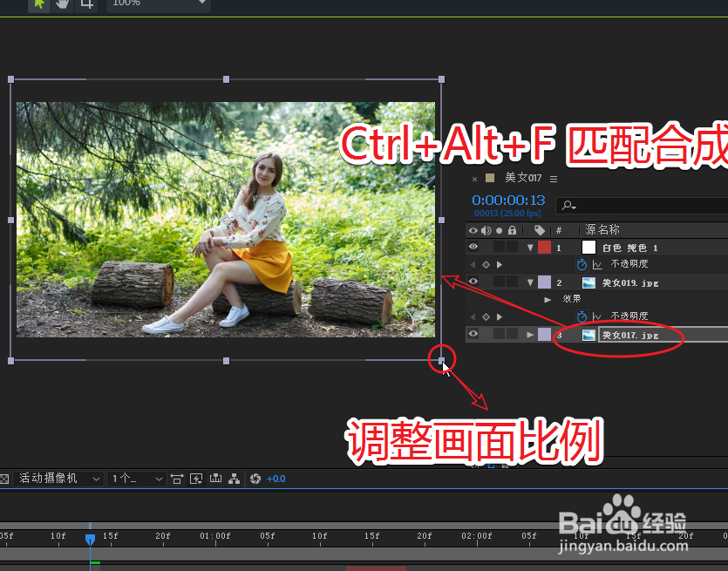This screenshot has width=728, height=571.
Task: Hide the 美女017.jpg layer
Action: 473,334
